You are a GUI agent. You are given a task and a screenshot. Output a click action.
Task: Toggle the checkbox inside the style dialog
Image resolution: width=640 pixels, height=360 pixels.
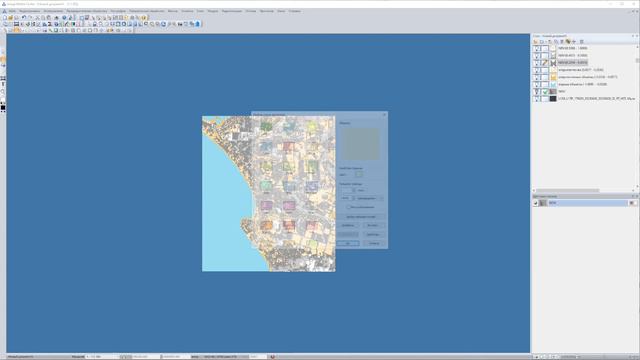[349, 207]
